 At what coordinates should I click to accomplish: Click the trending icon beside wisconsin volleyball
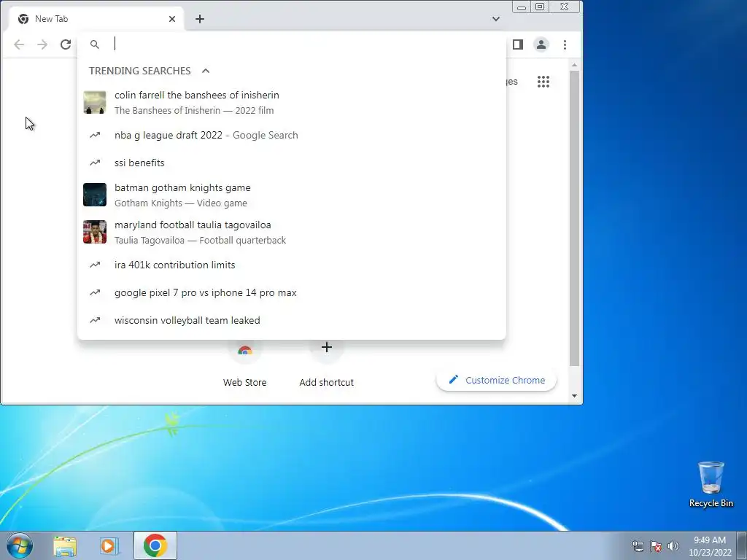click(95, 320)
